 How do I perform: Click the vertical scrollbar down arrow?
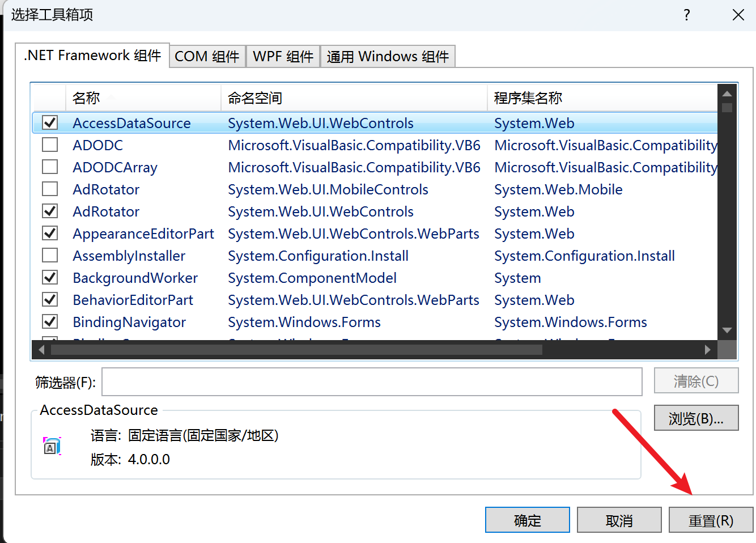(x=727, y=330)
